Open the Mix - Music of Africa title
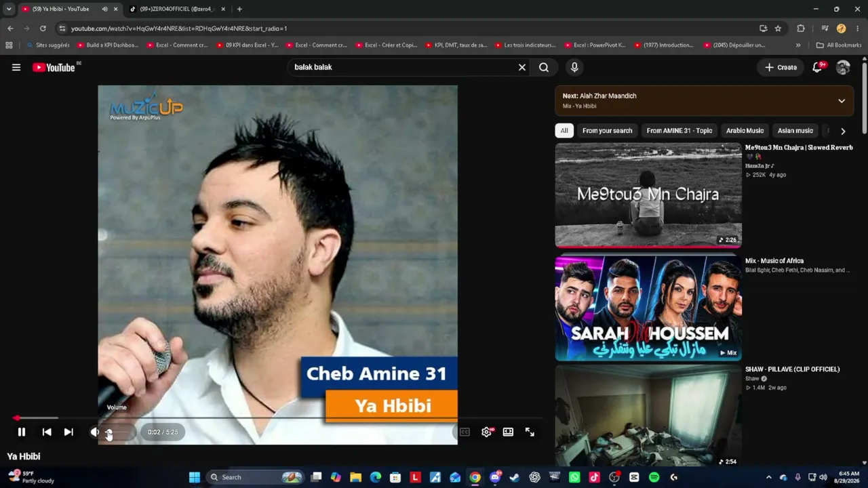Image resolution: width=868 pixels, height=488 pixels. [x=774, y=261]
